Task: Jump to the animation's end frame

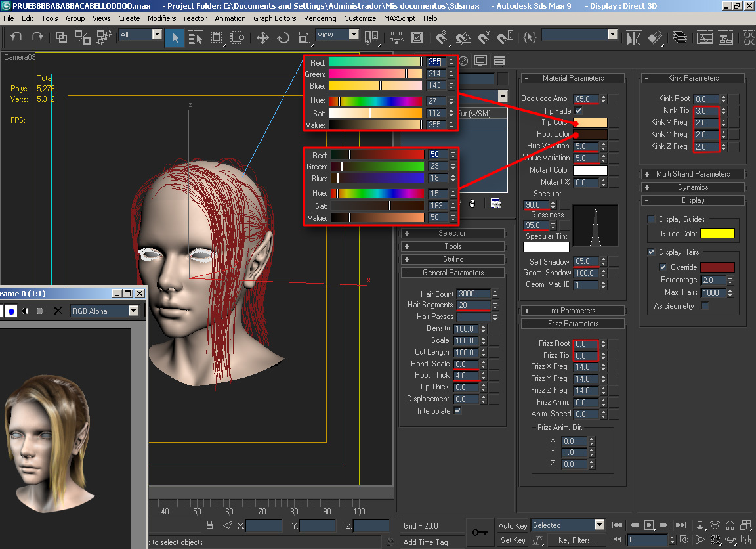Action: click(682, 525)
